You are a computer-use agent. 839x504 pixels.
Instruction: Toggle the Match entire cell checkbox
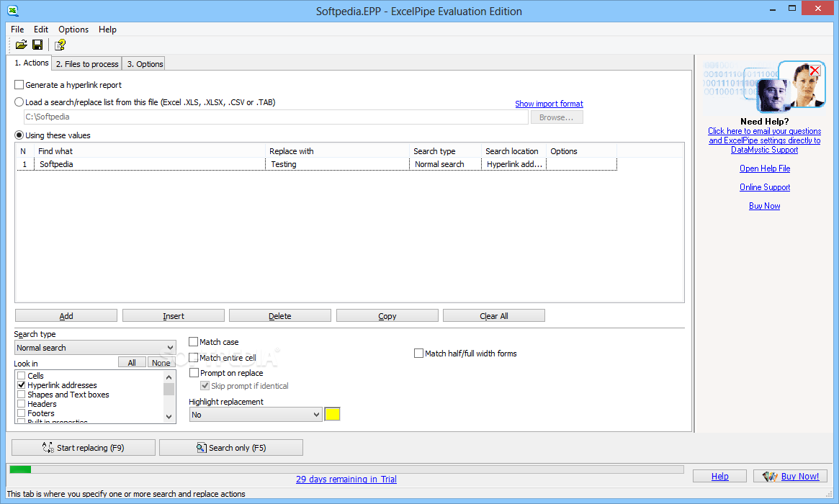[x=194, y=357]
